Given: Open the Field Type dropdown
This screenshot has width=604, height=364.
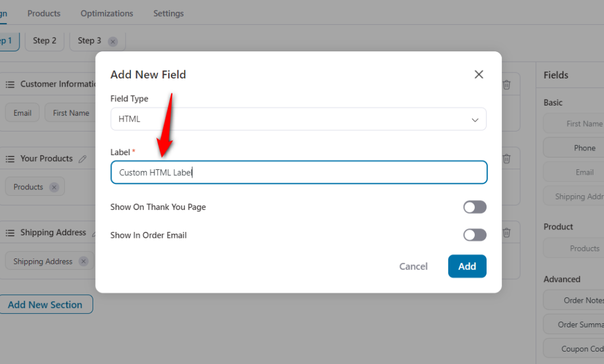Looking at the screenshot, I should pos(298,119).
